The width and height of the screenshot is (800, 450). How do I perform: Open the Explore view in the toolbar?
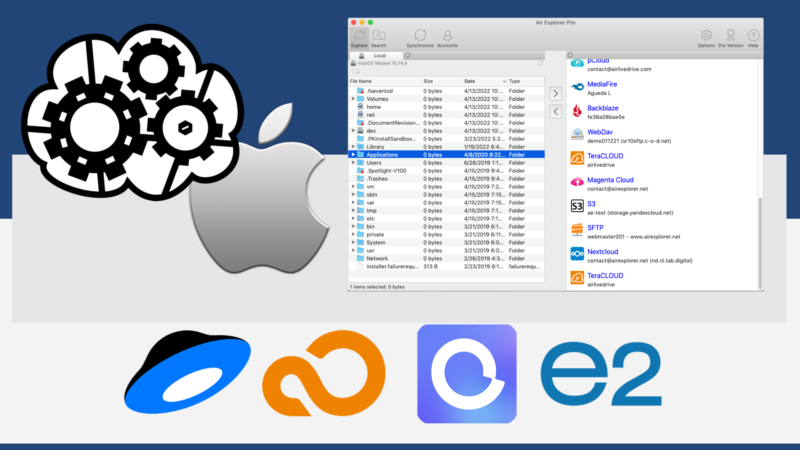pos(359,38)
